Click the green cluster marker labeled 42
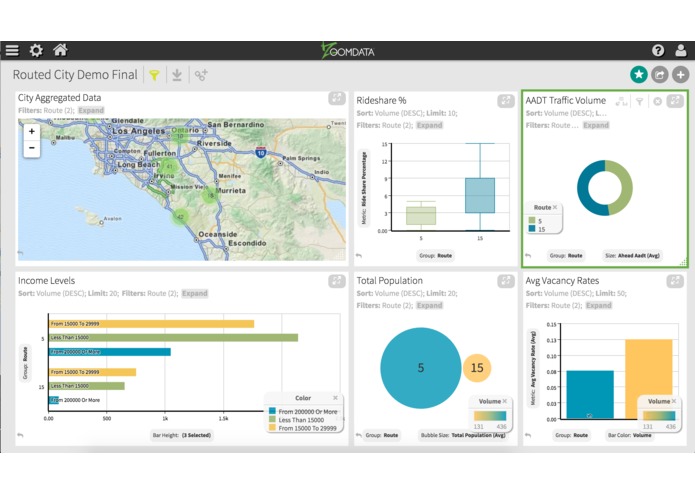This screenshot has height=494, width=695. pyautogui.click(x=180, y=217)
